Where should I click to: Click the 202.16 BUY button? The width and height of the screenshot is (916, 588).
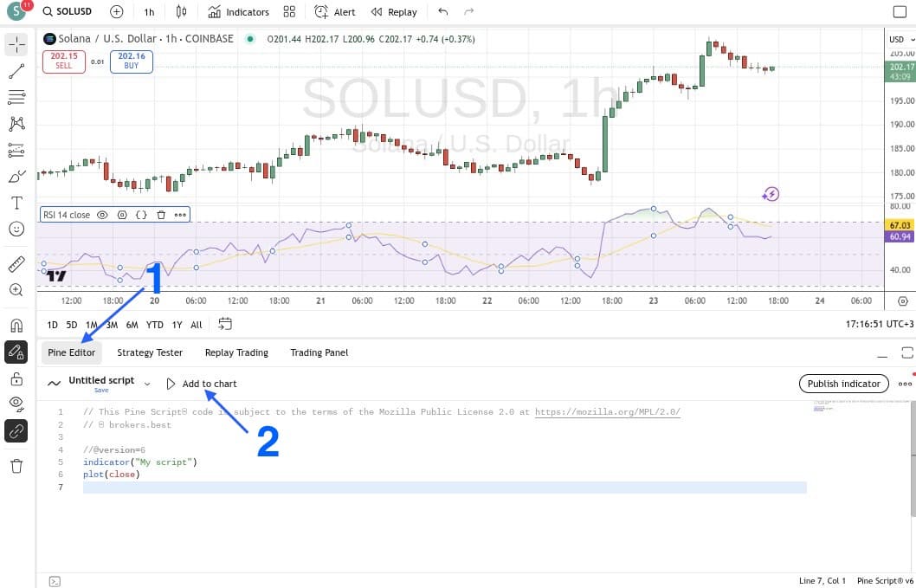click(x=132, y=61)
